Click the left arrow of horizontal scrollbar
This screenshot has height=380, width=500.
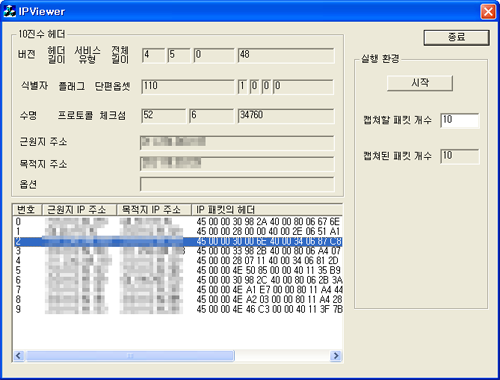19,356
